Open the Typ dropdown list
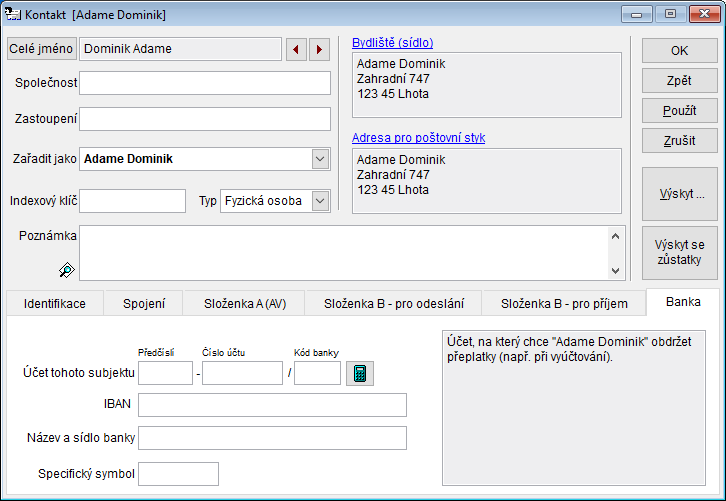This screenshot has width=726, height=501. (x=320, y=201)
